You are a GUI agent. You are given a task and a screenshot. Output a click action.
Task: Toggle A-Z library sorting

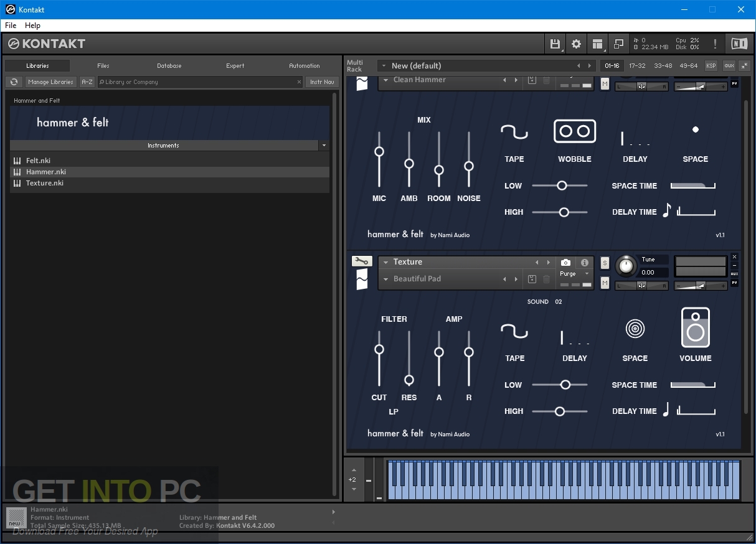(x=87, y=82)
